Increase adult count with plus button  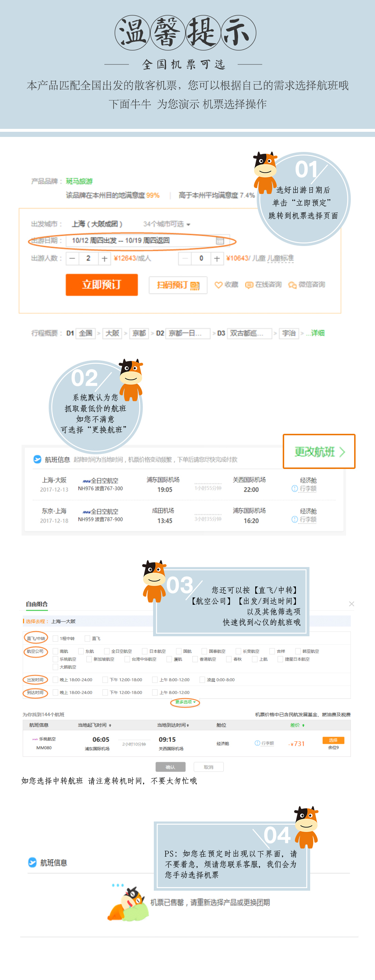click(x=104, y=258)
